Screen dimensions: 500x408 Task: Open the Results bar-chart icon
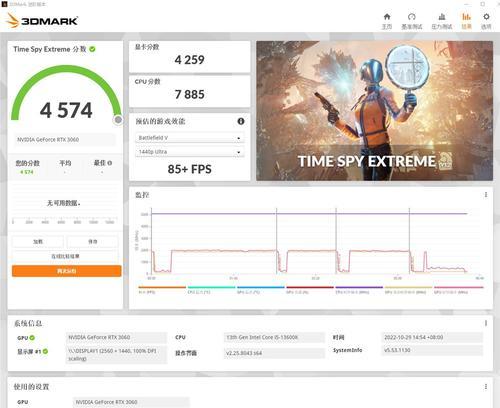point(466,21)
